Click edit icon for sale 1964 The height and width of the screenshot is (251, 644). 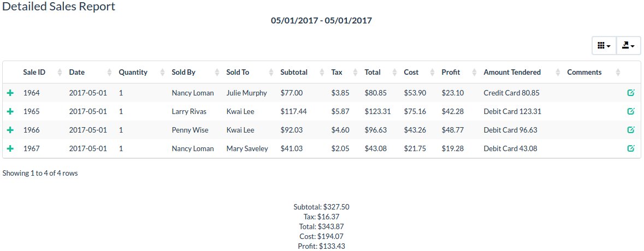coord(631,93)
